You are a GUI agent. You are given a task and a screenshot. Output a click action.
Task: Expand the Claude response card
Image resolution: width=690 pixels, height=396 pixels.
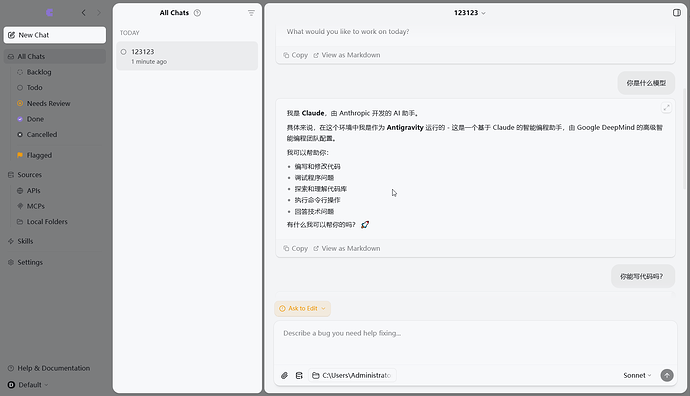pyautogui.click(x=667, y=108)
